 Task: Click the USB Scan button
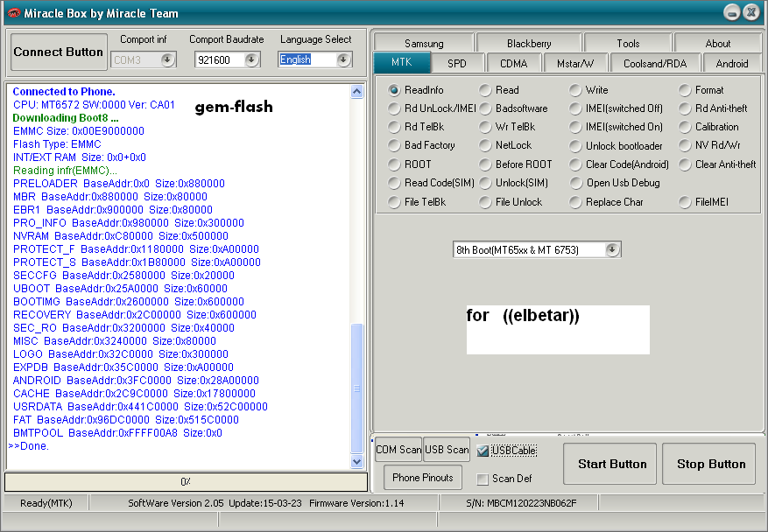pos(447,449)
